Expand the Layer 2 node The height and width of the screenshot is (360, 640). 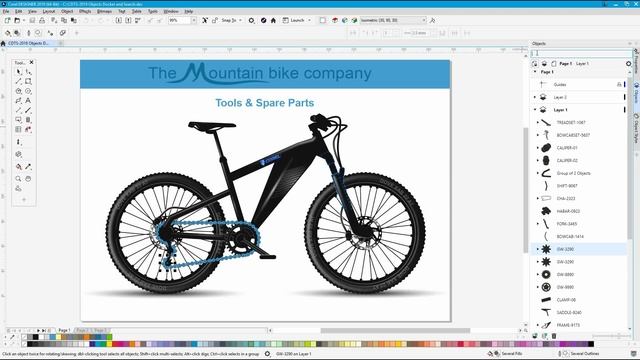(x=535, y=97)
